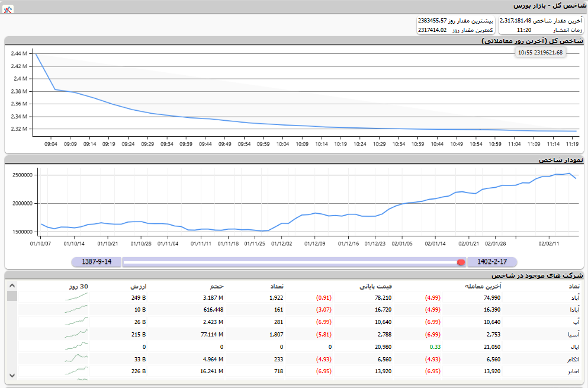Select the انکام symbol in the table
This screenshot has width=588, height=388.
tap(573, 359)
